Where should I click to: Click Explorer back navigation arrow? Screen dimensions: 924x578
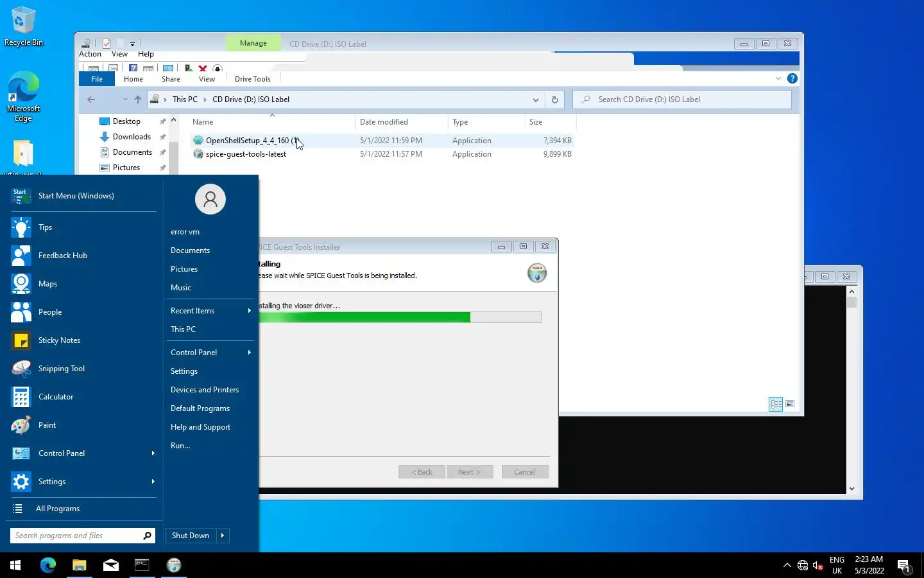[x=91, y=100]
